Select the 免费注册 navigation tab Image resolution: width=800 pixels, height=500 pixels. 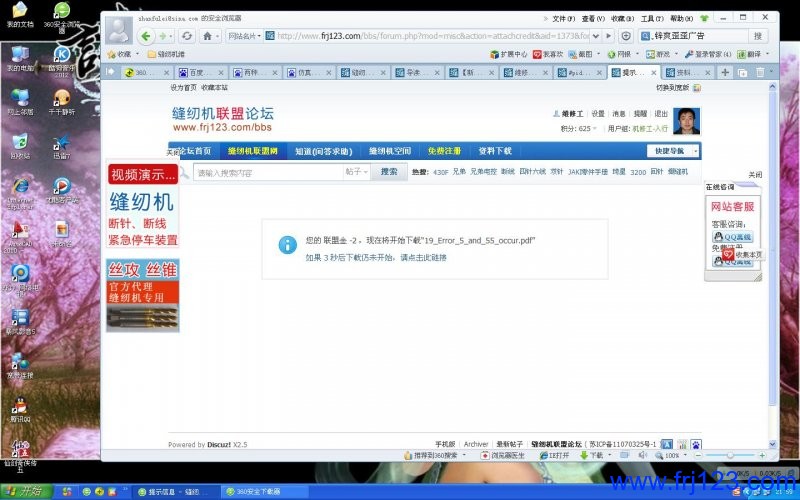[444, 151]
